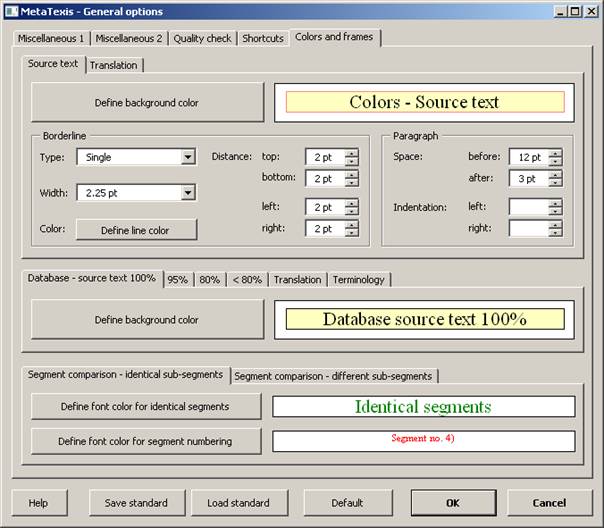
Task: Increase the bottom distance value
Action: tap(351, 175)
